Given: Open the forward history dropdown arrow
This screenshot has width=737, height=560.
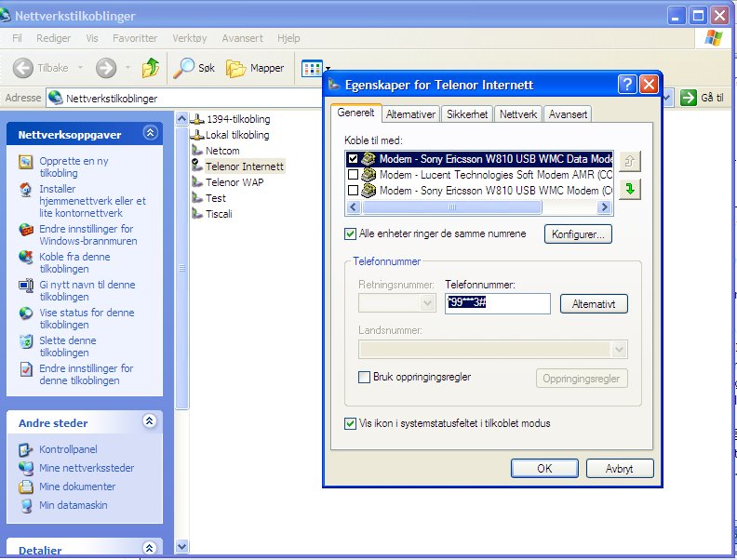Looking at the screenshot, I should [x=127, y=68].
